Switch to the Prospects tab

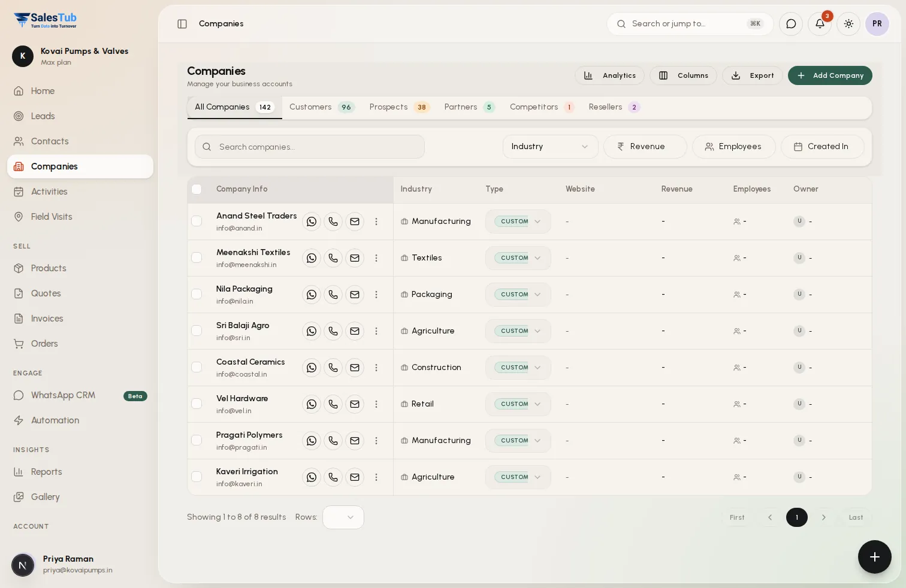(x=400, y=107)
